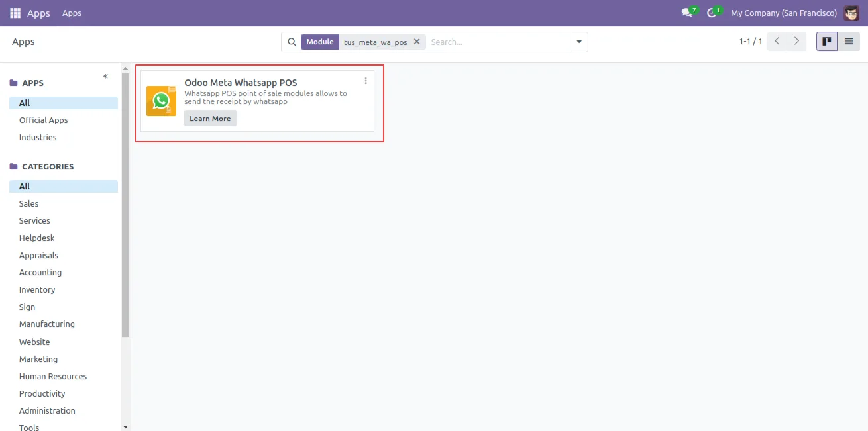Collapse the left sidebar panel
868x431 pixels.
(x=105, y=77)
